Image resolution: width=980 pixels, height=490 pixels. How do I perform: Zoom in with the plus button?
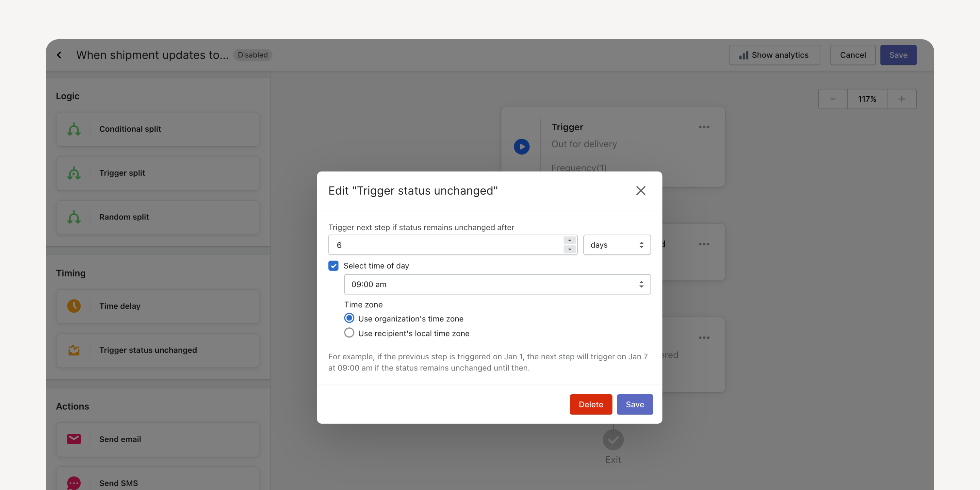[x=902, y=99]
